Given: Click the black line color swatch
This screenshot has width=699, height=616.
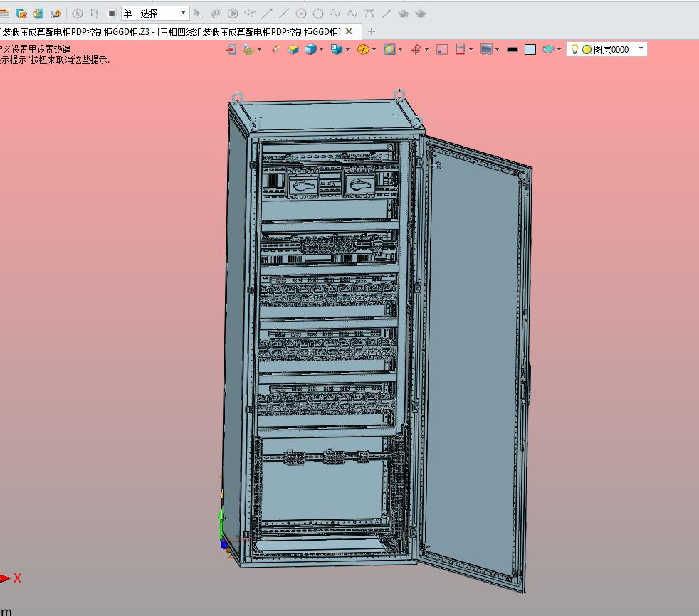Looking at the screenshot, I should coord(512,49).
